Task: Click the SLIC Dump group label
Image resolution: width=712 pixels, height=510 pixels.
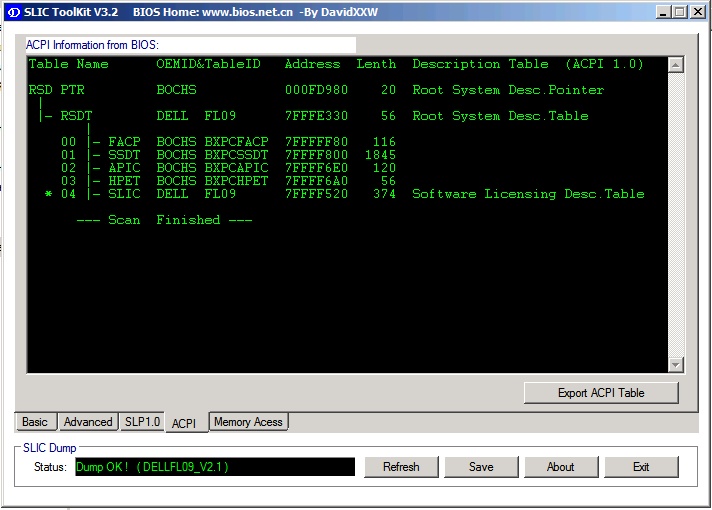Action: pos(49,448)
